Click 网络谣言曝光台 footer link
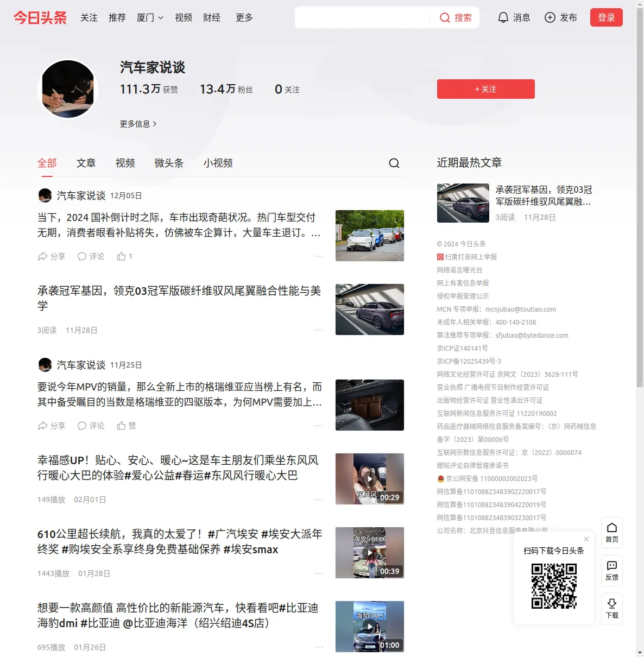 (x=459, y=270)
